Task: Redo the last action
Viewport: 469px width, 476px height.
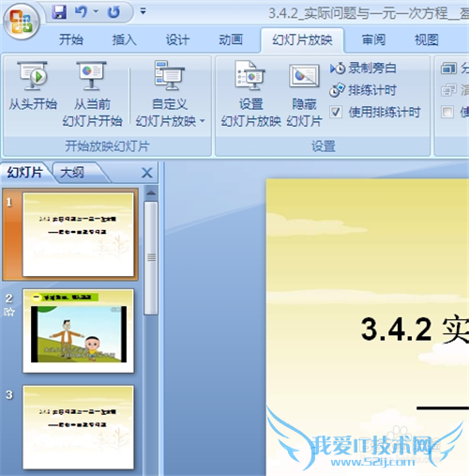Action: (x=113, y=12)
